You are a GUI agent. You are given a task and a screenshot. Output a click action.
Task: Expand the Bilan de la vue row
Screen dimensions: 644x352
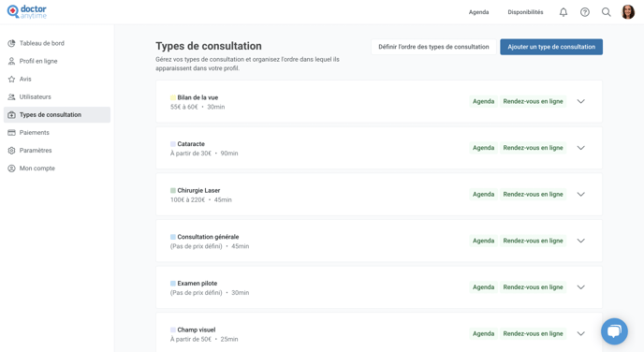point(580,101)
